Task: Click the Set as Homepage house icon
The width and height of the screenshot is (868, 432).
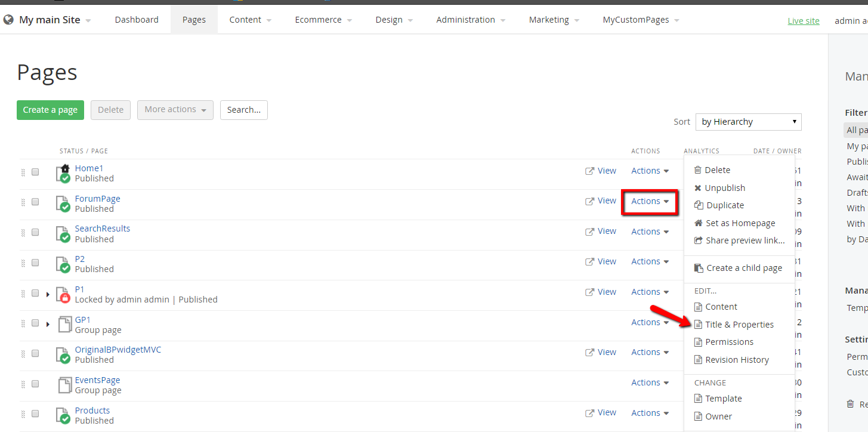Action: 698,223
